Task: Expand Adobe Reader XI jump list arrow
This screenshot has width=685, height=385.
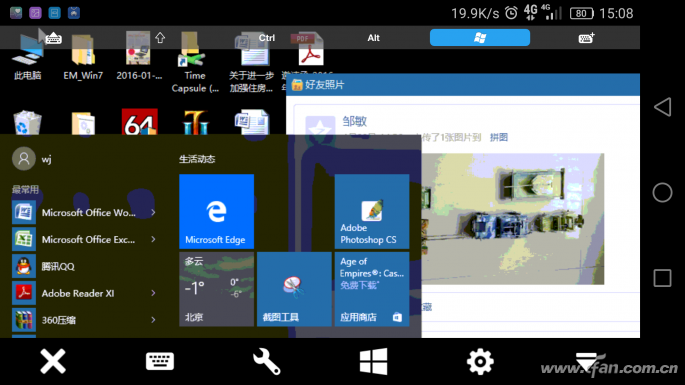Action: coord(153,293)
